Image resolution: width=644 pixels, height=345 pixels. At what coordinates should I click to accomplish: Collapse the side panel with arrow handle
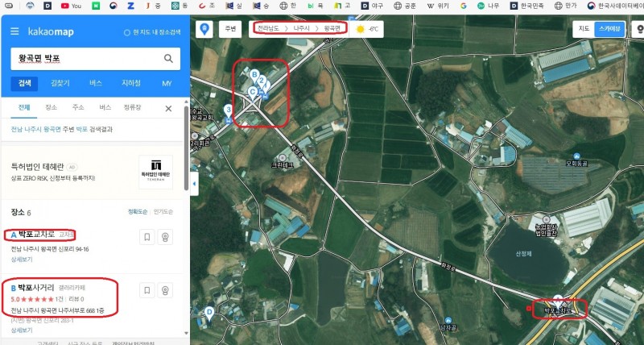pos(193,185)
